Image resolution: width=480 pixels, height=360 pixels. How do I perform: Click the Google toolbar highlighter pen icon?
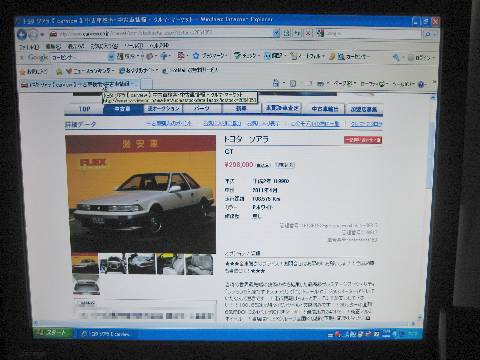[x=332, y=57]
